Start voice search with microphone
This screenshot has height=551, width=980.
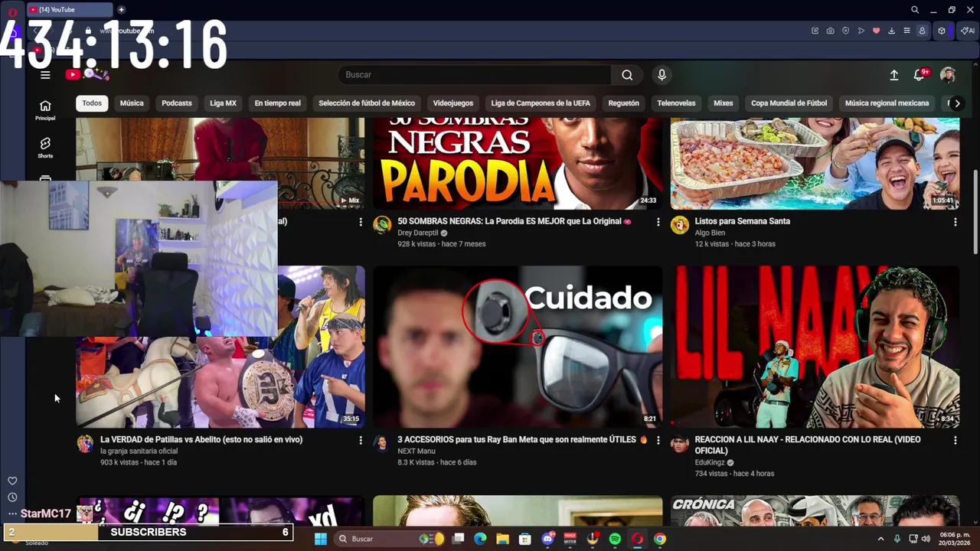pos(661,74)
